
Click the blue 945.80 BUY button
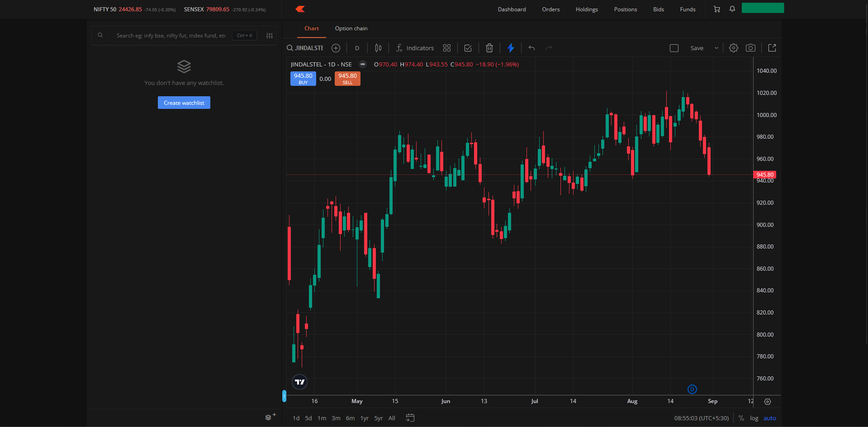(303, 79)
